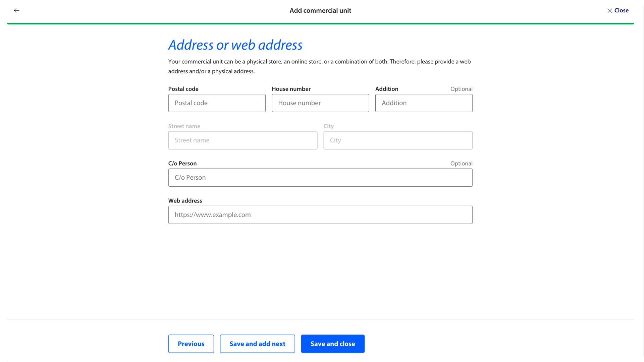Select the optional Addition text box
The height and width of the screenshot is (362, 644).
pyautogui.click(x=424, y=103)
